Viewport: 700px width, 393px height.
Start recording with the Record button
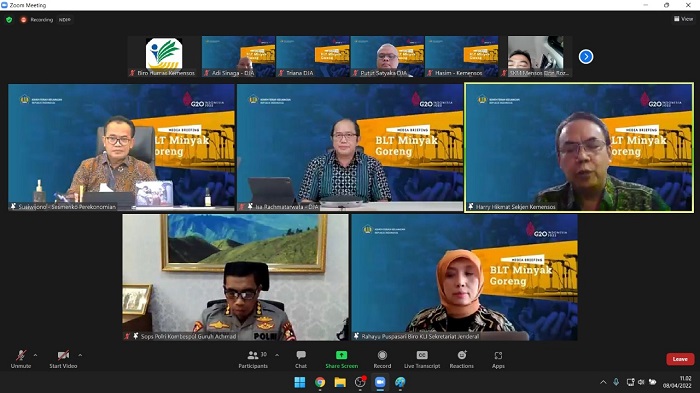(x=382, y=359)
